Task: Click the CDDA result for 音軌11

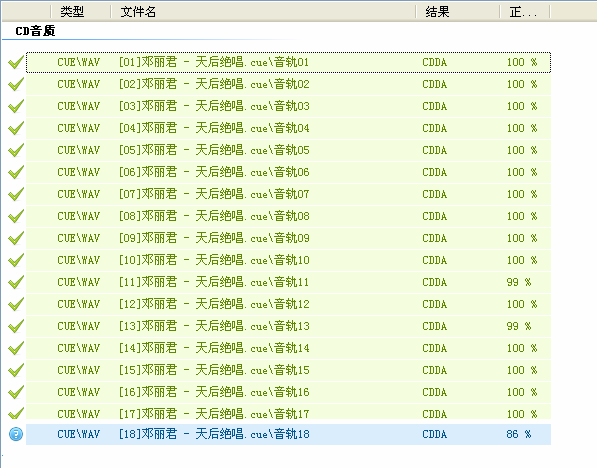Action: (434, 283)
